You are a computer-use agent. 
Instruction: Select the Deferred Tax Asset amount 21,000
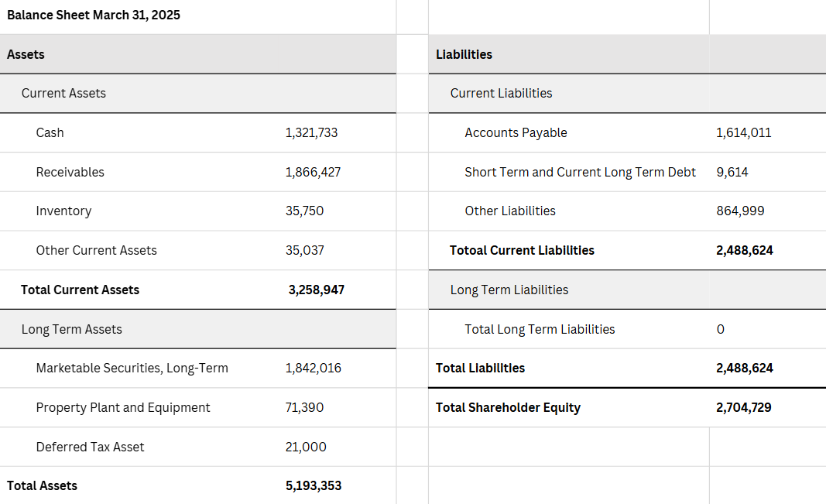pyautogui.click(x=306, y=447)
